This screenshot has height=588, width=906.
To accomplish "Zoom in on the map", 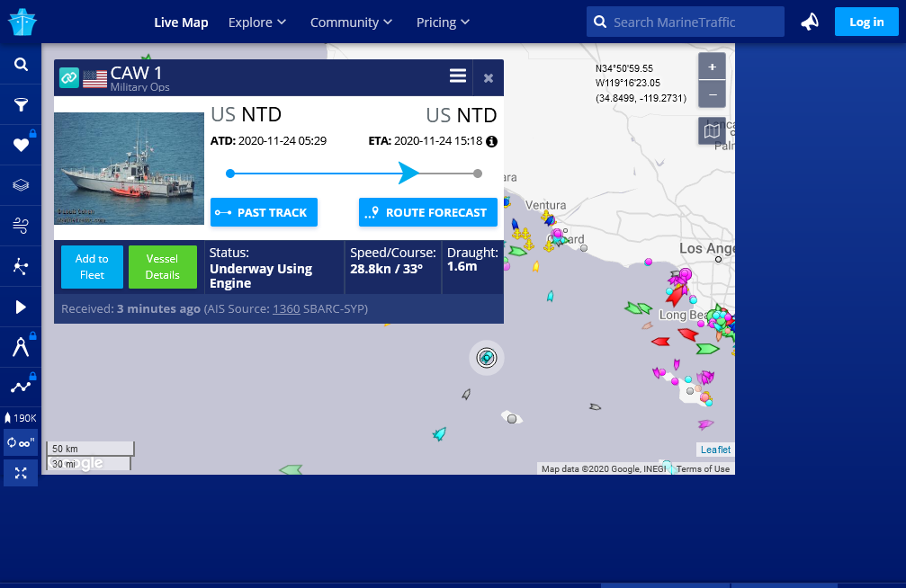I will pyautogui.click(x=712, y=67).
